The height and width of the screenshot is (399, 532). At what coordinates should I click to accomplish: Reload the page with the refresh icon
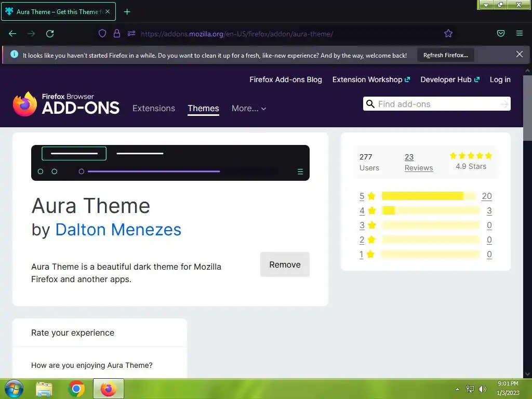[50, 34]
